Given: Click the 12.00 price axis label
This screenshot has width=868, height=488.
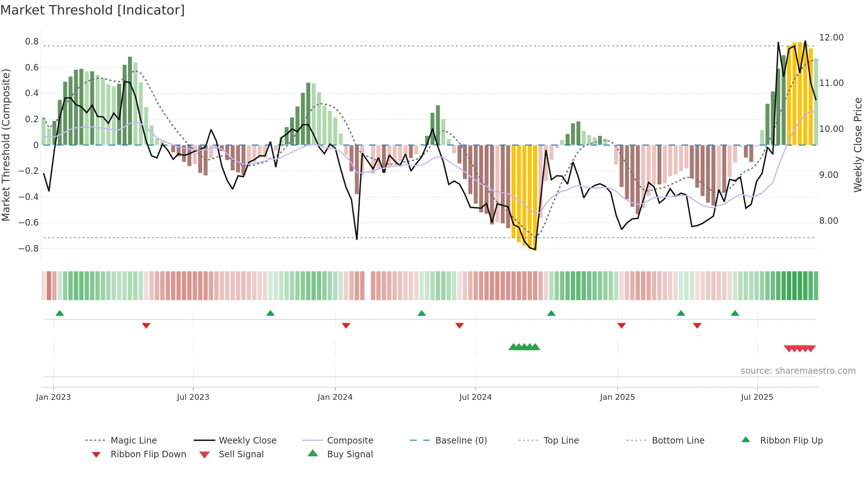Looking at the screenshot, I should (831, 37).
